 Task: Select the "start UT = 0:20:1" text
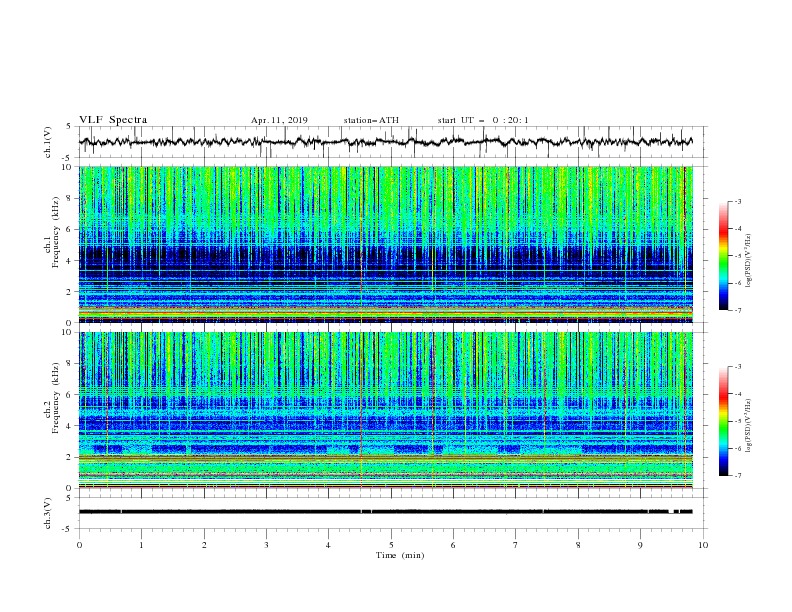click(483, 120)
